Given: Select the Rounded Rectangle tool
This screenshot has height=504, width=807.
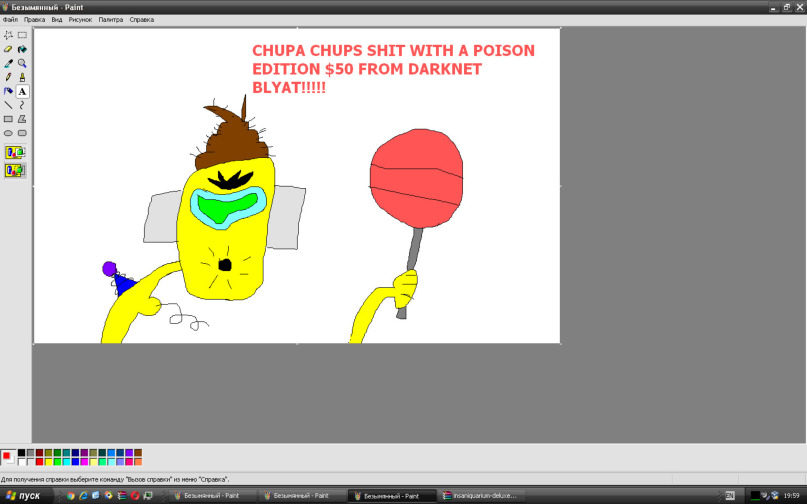Looking at the screenshot, I should coord(22,133).
